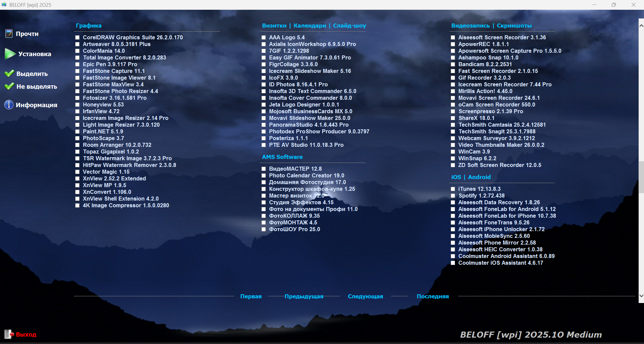
Task: Click the green play arrow Установка icon
Action: pyautogui.click(x=10, y=54)
